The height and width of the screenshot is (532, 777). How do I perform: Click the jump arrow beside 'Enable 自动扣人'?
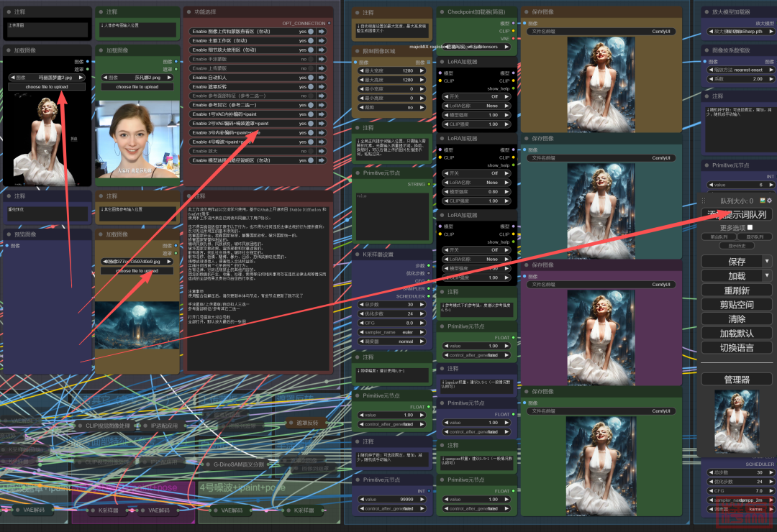pyautogui.click(x=322, y=77)
